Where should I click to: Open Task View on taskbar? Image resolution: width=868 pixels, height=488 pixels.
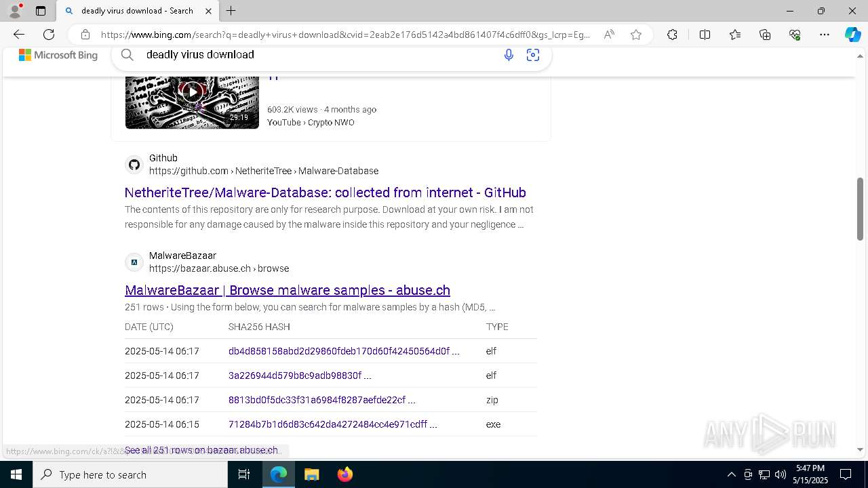point(244,474)
